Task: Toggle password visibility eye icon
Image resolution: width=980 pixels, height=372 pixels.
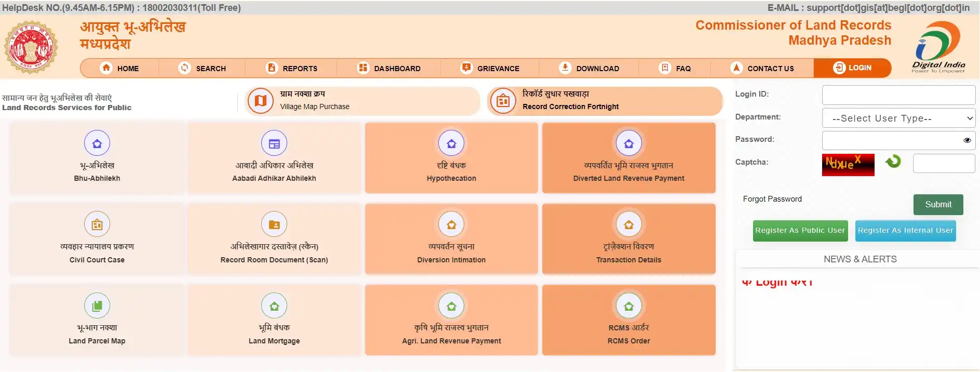Action: [967, 140]
